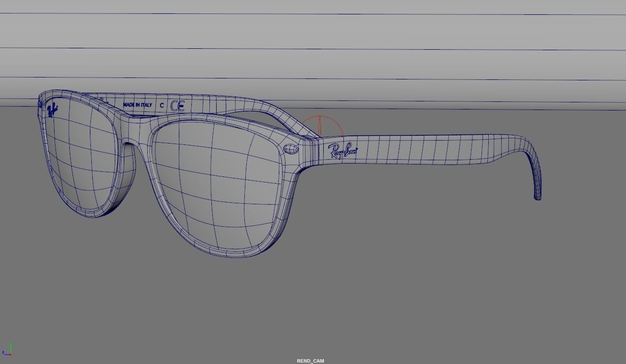Click the Ray-Ban logo on right temple arm

[342, 151]
